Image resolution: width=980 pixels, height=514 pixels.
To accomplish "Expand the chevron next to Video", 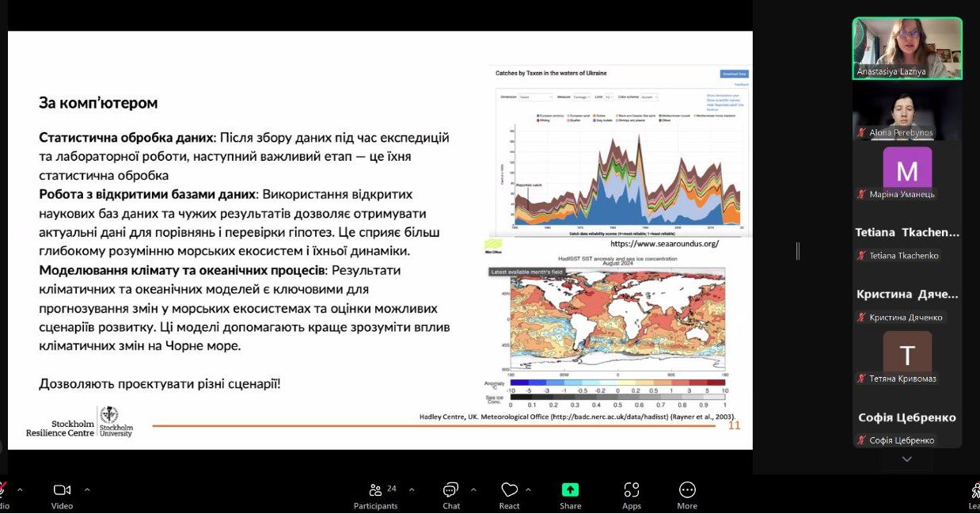I will tap(87, 489).
